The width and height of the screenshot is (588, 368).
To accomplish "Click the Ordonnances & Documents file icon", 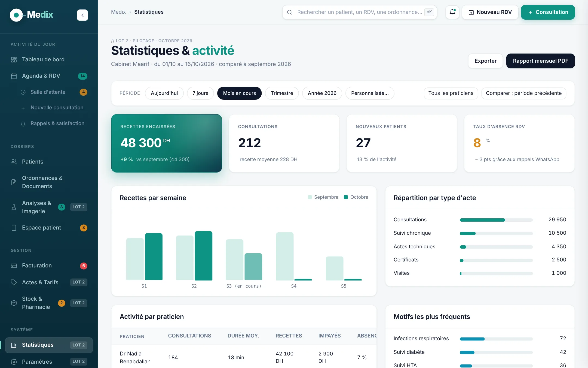I will (x=14, y=182).
